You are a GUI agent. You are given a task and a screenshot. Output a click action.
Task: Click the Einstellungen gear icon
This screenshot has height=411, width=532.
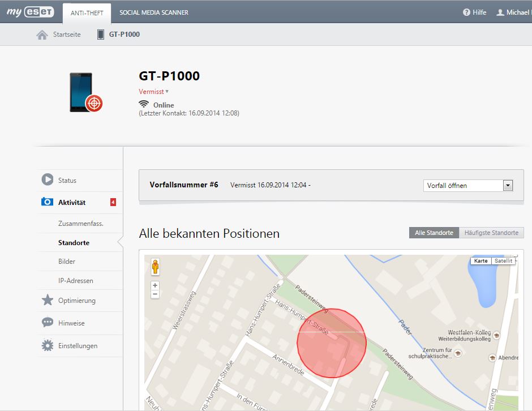[x=48, y=345]
